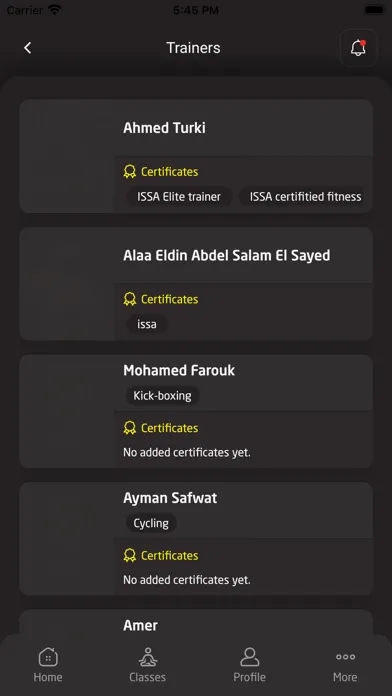Open Ayman Safwat's trainer photo thumbnail

[x=67, y=539]
